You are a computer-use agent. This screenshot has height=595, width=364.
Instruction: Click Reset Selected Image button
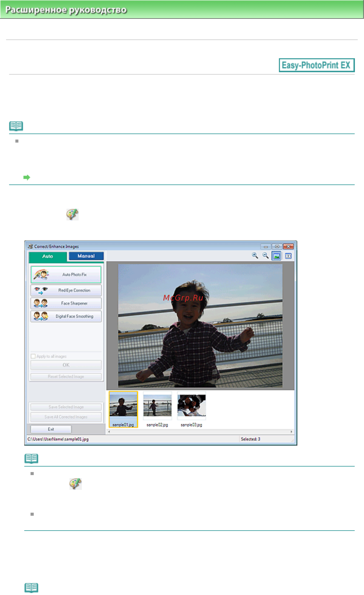click(x=66, y=377)
